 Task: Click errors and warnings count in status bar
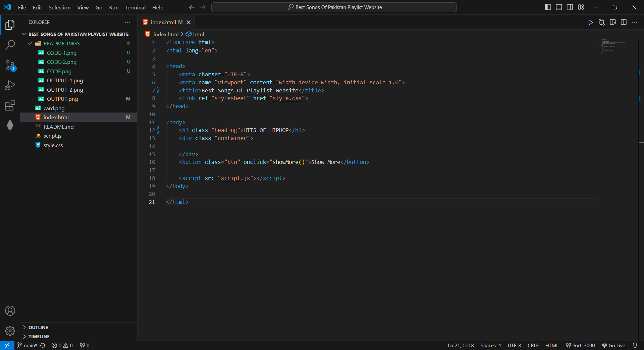(62, 345)
